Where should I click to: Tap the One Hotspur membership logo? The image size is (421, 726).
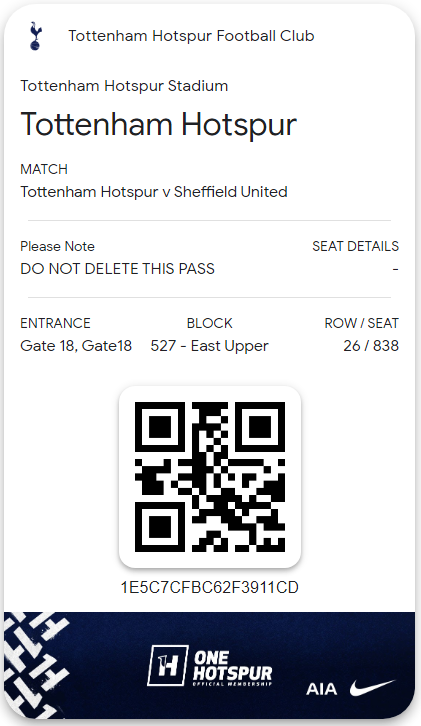point(210,666)
